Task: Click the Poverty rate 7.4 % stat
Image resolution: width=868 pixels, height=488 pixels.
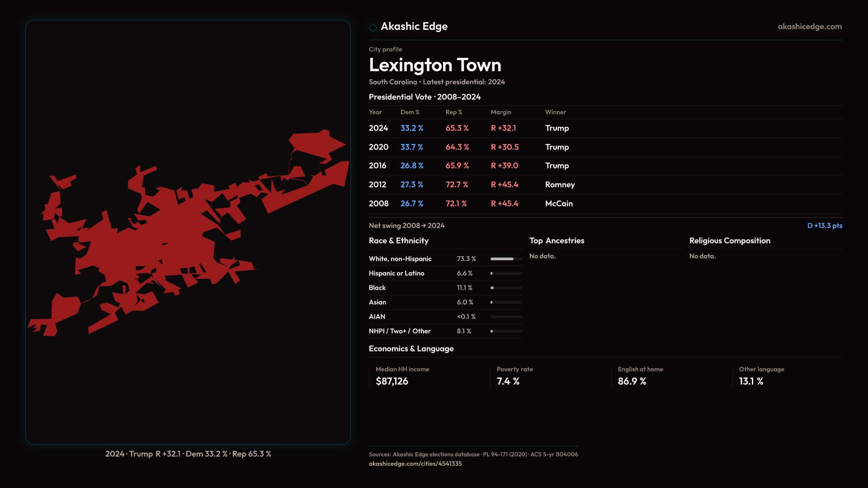Action: 508,381
